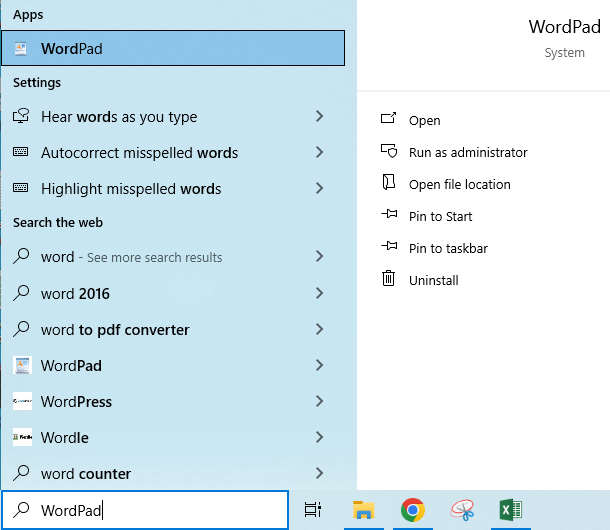Select the Hear words as you type setting
Screen dimensions: 610x530
(173, 116)
